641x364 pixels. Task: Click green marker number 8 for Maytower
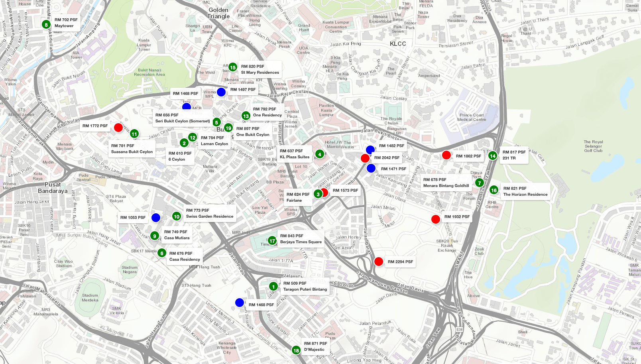(46, 24)
